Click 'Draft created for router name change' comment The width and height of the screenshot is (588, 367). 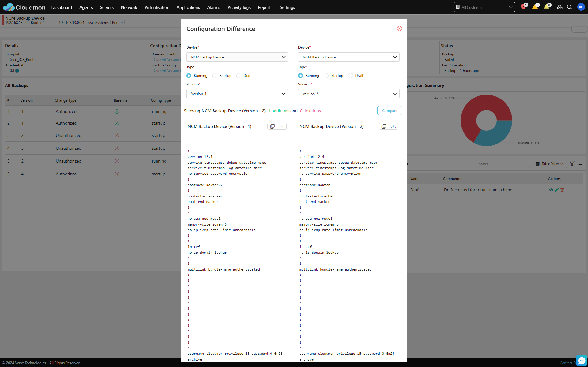[x=479, y=190]
